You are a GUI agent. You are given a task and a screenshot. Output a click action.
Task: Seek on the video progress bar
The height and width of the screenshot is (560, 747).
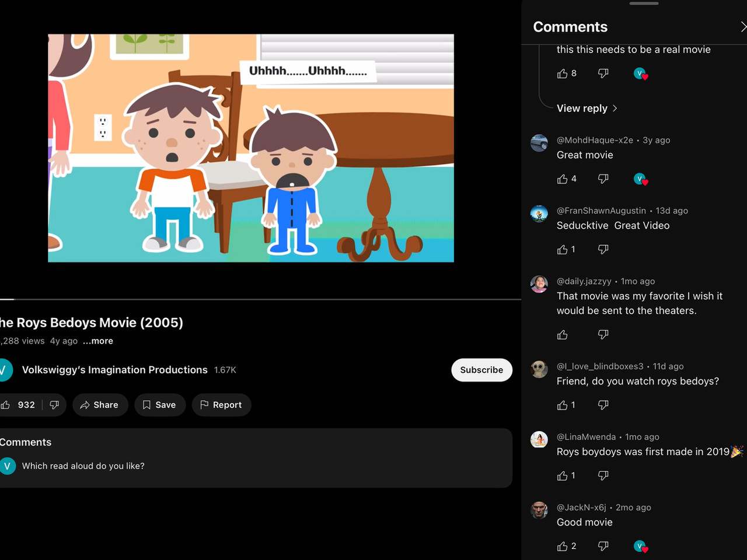(260, 299)
